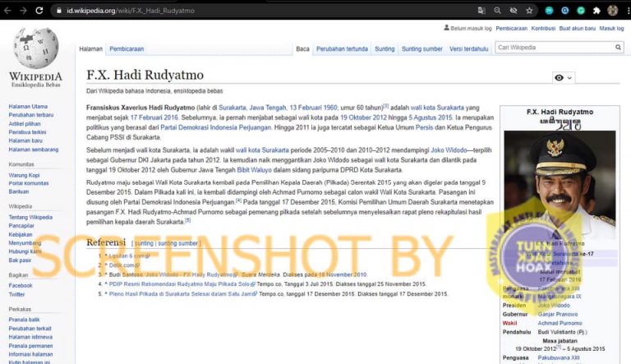Open the Pleno Hasil Pilkada di Surakarta reference

coord(182,294)
